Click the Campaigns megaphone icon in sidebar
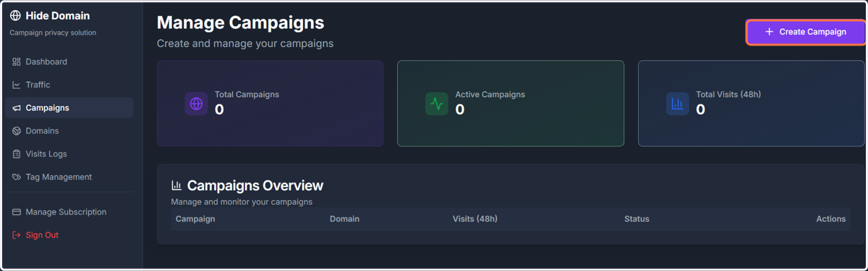This screenshot has height=271, width=868. (17, 108)
